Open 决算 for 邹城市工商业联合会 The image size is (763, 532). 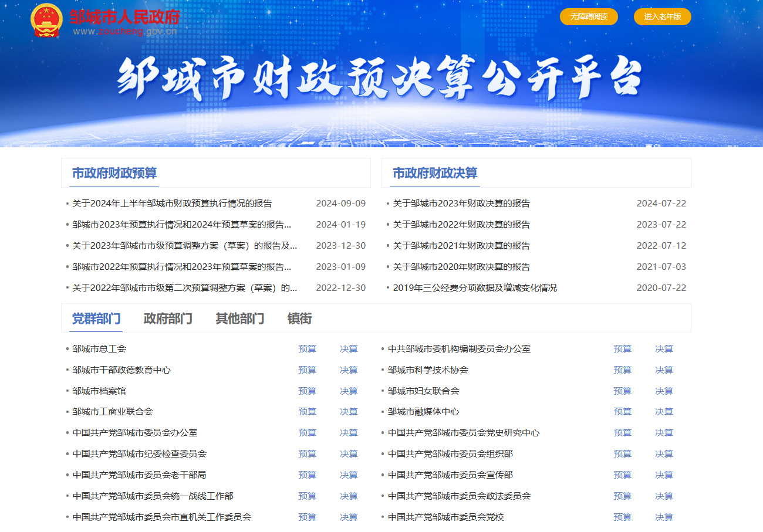point(349,412)
